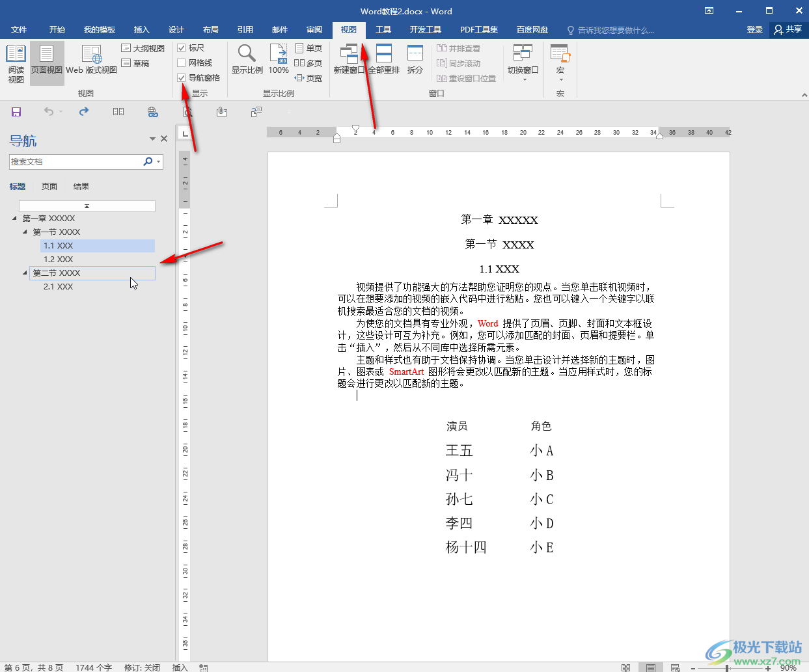Viewport: 809px width, 672px height.
Task: Open navigation pane options dropdown arrow
Action: [152, 139]
